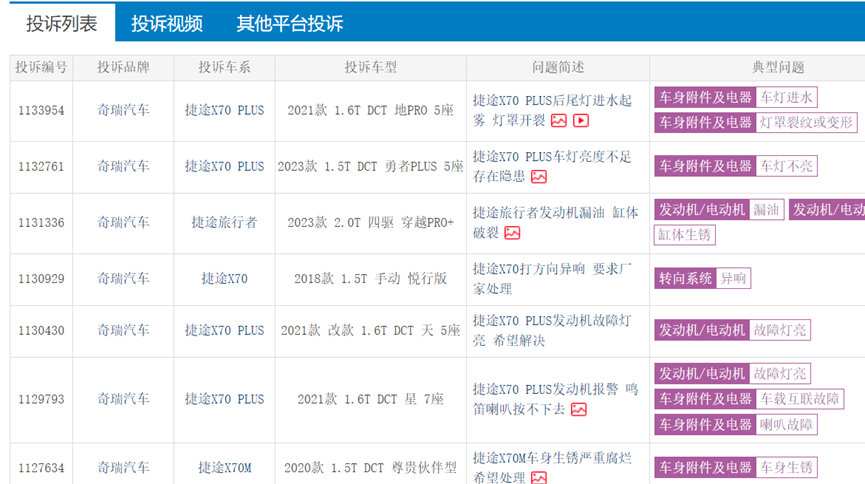Click model 2020款 1.5T DCT 尊贵伙伴型
865x484 pixels.
coord(371,468)
